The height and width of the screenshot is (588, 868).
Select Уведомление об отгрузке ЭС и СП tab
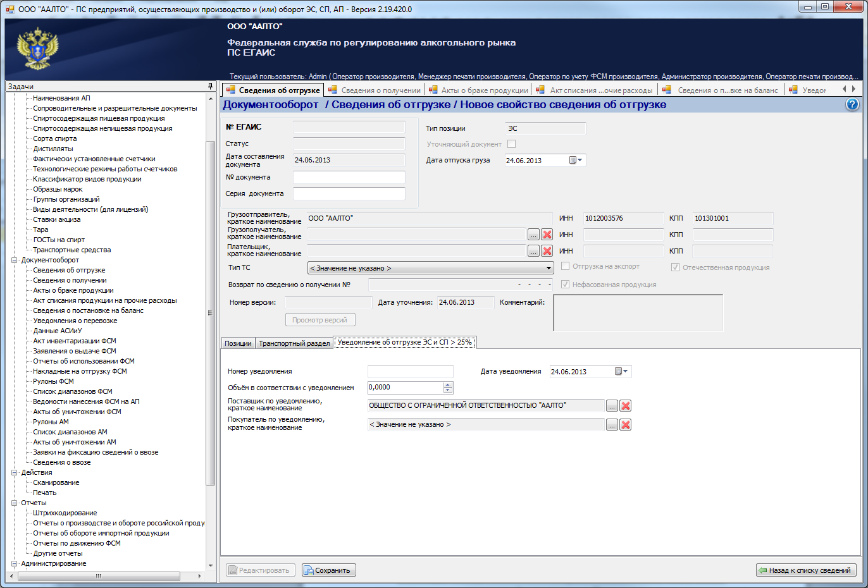click(405, 342)
